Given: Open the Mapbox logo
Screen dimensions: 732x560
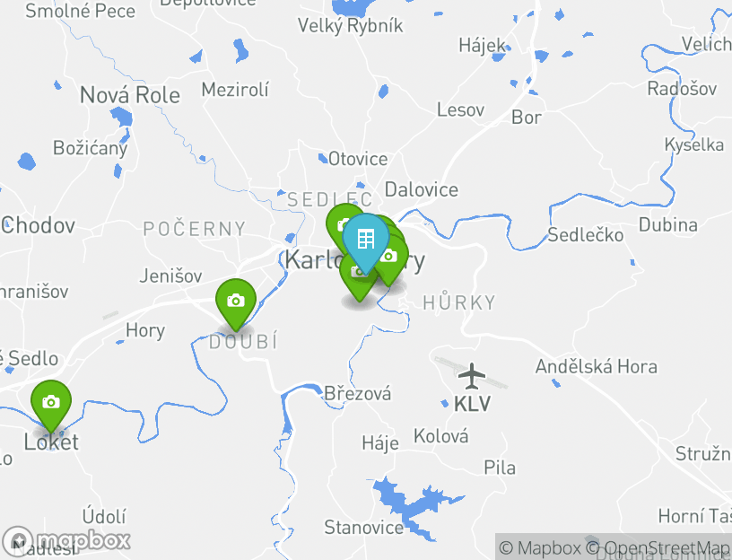Looking at the screenshot, I should [65, 540].
